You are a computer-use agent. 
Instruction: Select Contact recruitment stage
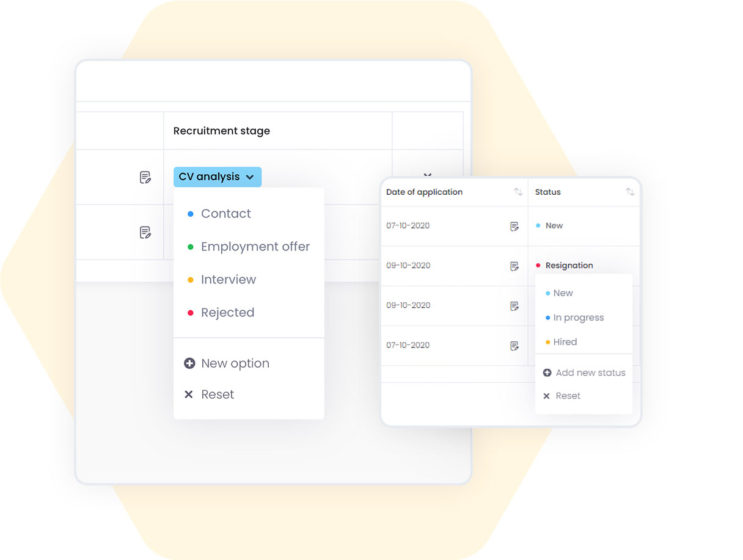pyautogui.click(x=226, y=214)
